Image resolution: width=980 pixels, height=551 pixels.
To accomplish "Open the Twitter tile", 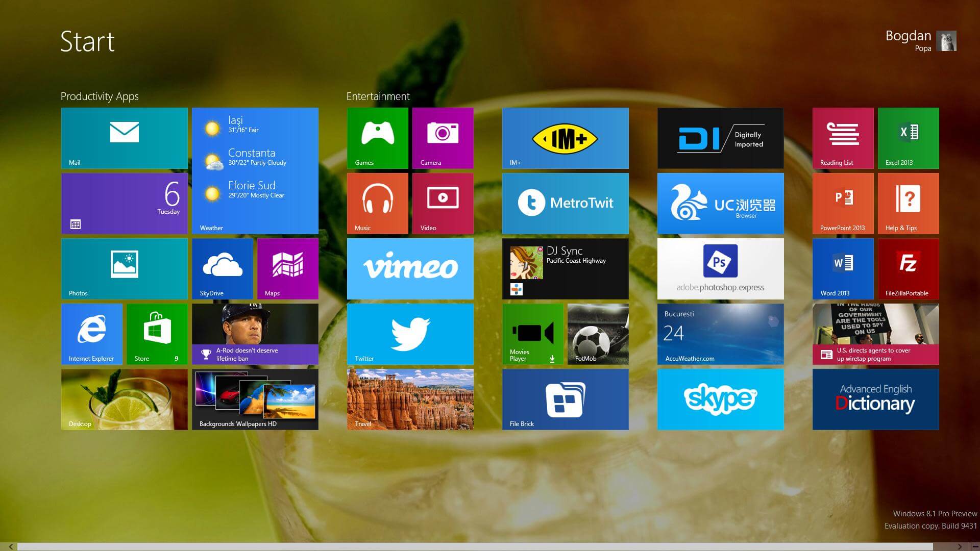I will [410, 334].
